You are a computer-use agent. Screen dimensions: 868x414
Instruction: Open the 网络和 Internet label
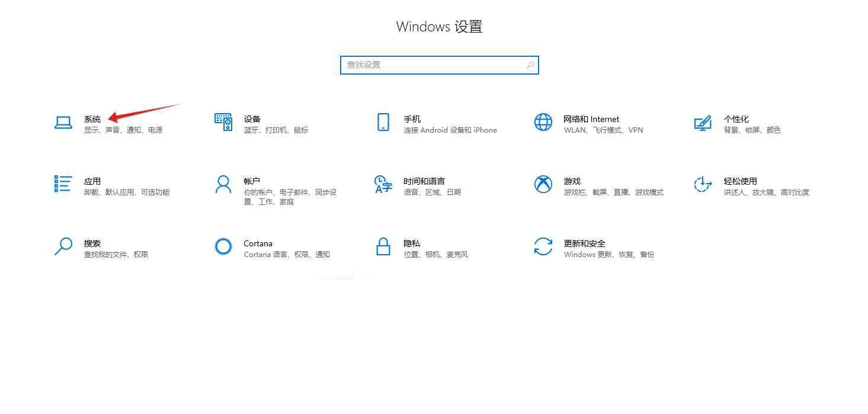tap(591, 119)
